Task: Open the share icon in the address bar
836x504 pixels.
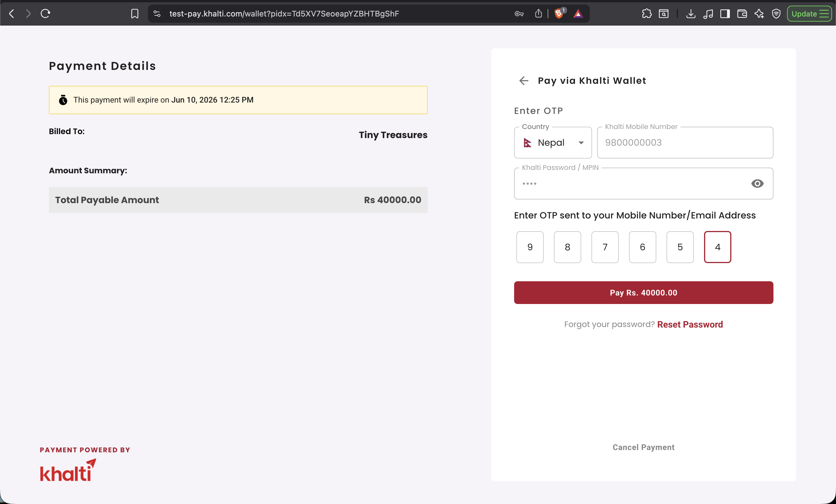Action: (x=539, y=14)
